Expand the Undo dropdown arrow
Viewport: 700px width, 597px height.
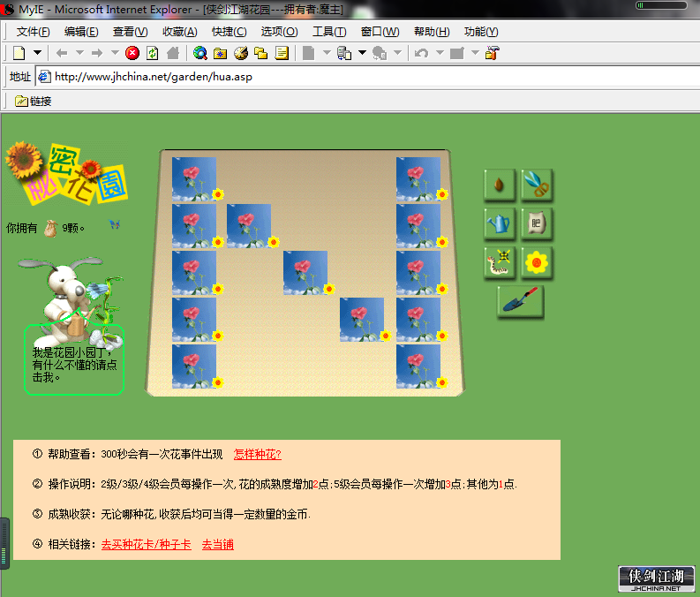point(440,53)
